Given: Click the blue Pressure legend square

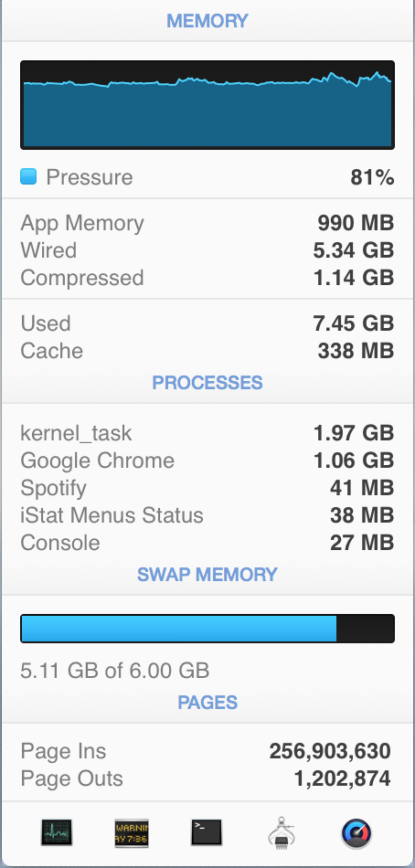Looking at the screenshot, I should (x=28, y=176).
